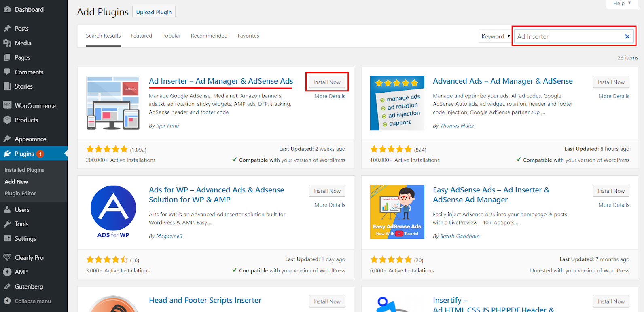This screenshot has height=312, width=644.
Task: Click the Media library icon
Action: 7,43
